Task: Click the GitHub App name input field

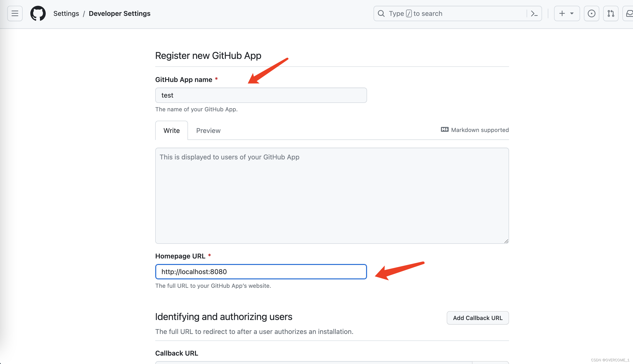Action: coord(261,95)
